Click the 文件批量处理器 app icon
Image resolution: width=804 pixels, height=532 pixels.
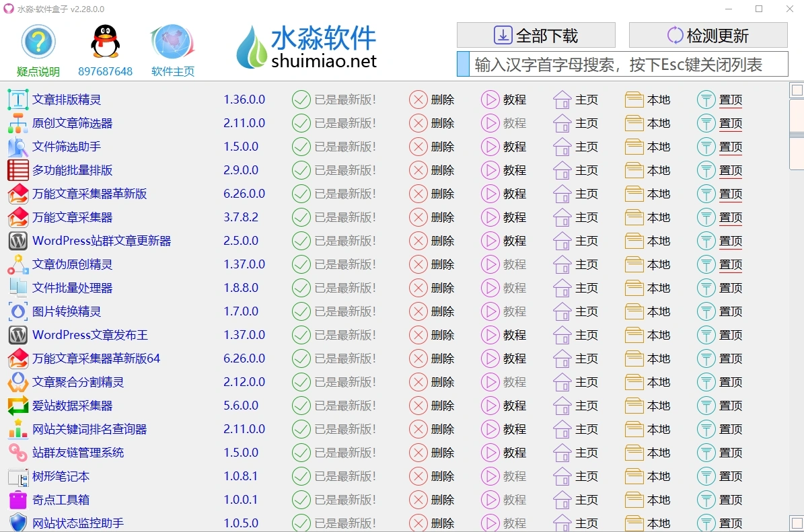pyautogui.click(x=18, y=288)
